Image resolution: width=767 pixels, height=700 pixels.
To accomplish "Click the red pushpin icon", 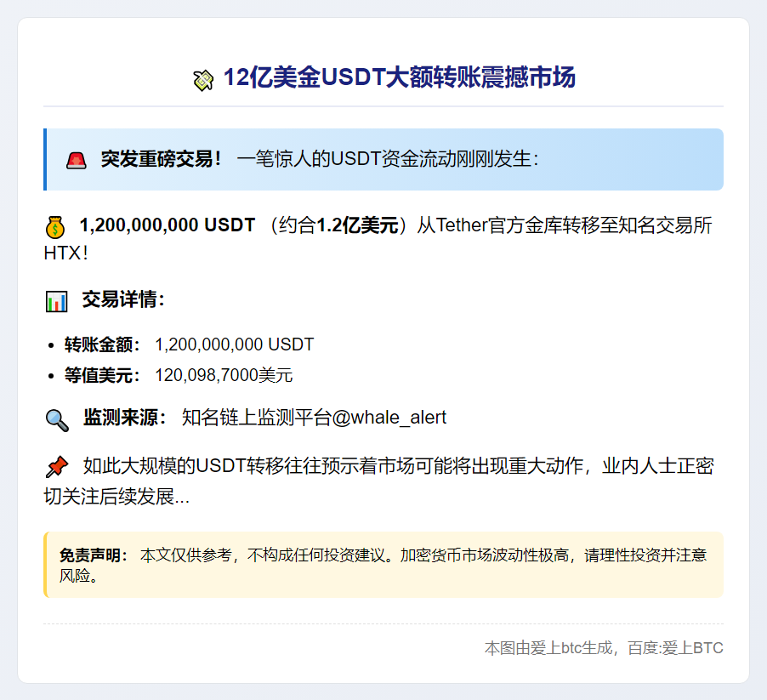I will (56, 467).
